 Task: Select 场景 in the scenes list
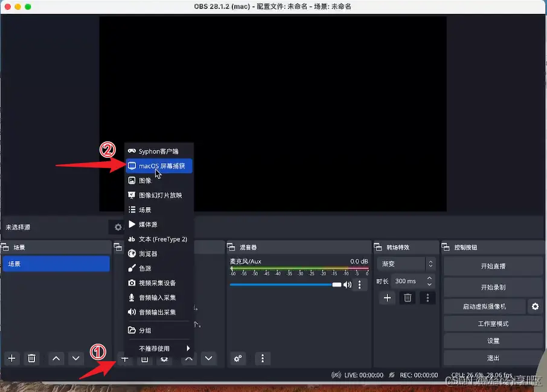pos(56,264)
